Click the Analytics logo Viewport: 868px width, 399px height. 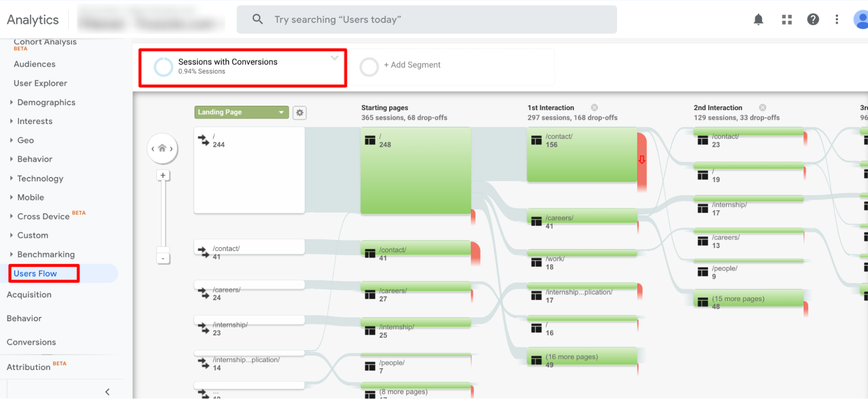coord(33,19)
